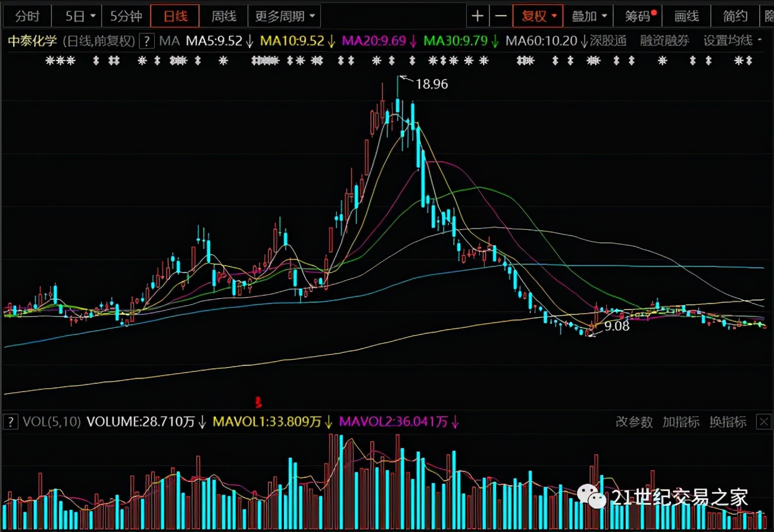The height and width of the screenshot is (532, 774).
Task: Zoom in using the plus icon
Action: [x=478, y=16]
